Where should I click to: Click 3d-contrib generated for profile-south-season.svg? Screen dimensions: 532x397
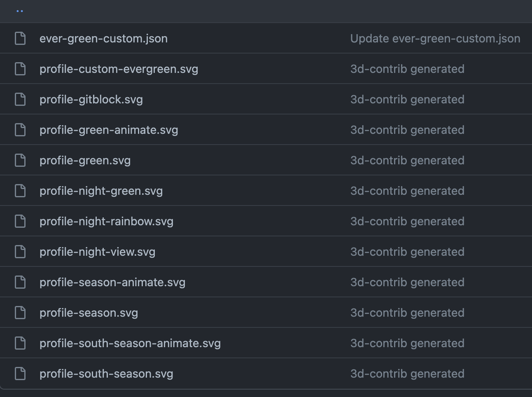407,373
